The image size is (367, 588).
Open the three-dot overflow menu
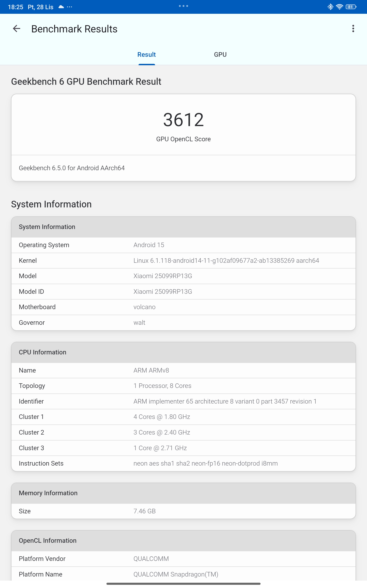[x=353, y=29]
